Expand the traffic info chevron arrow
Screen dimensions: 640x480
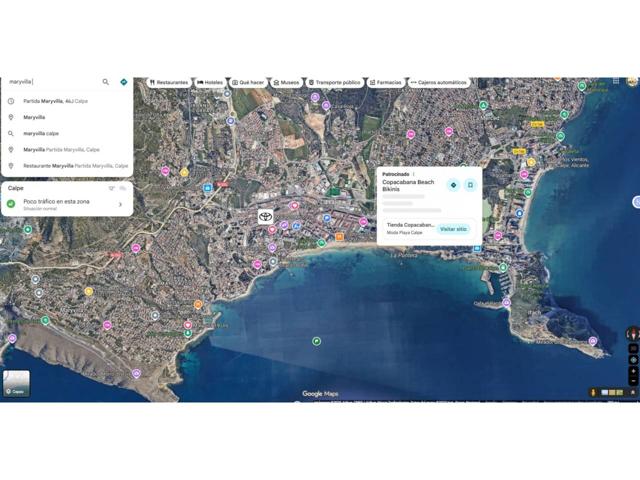[120, 204]
